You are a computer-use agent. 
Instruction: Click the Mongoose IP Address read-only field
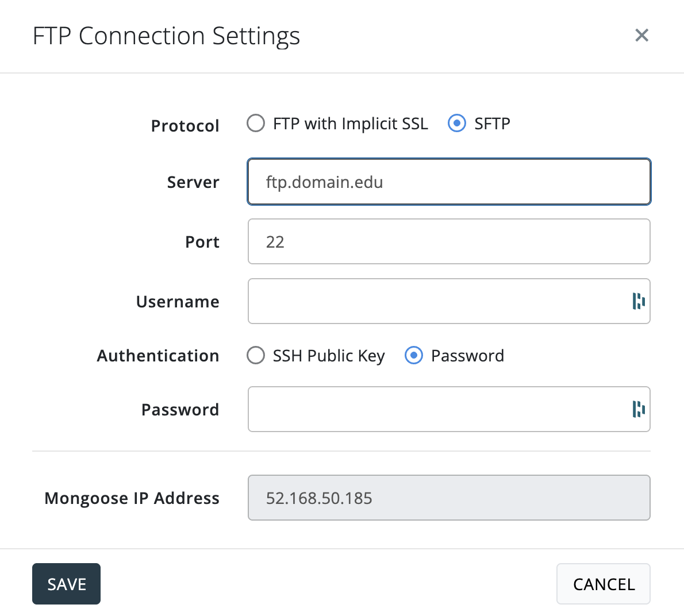[x=448, y=498]
